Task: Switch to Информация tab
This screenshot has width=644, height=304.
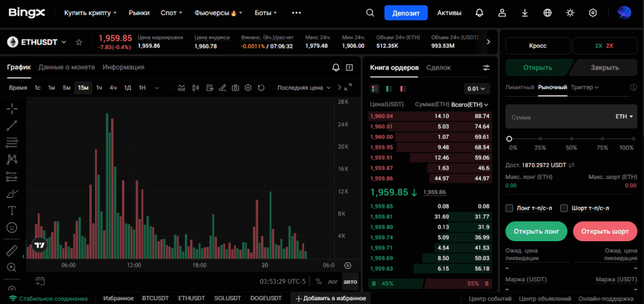Action: pos(123,67)
